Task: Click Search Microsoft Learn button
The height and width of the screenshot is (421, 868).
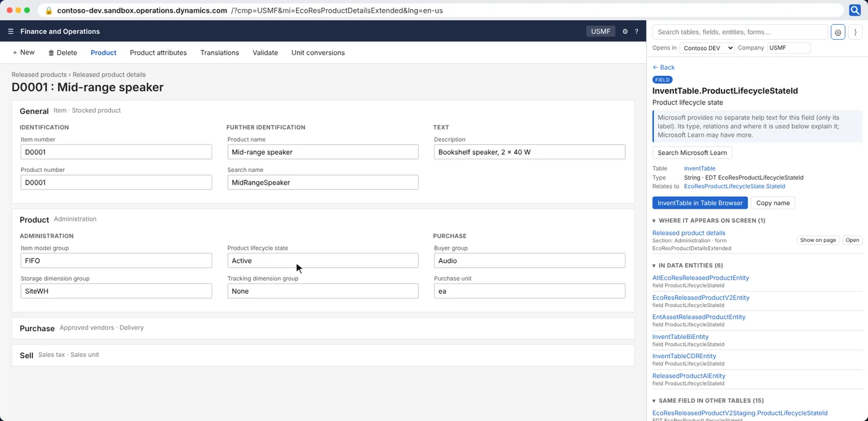Action: (x=692, y=153)
